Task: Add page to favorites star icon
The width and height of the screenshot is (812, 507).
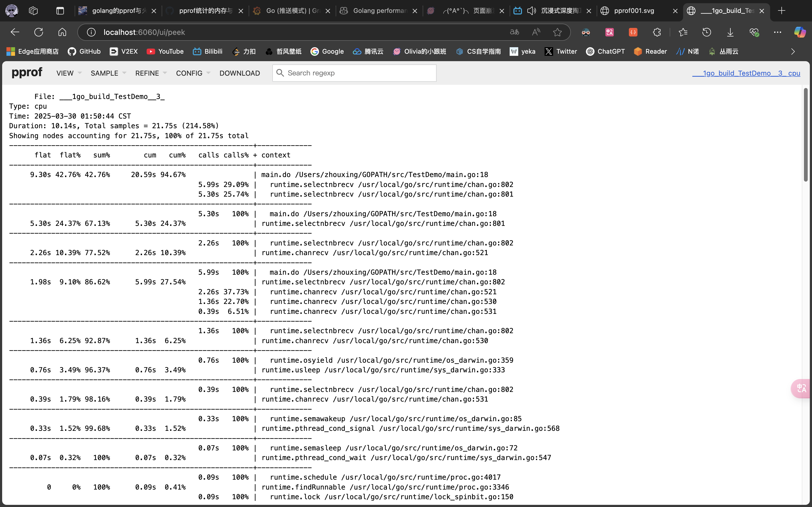Action: click(x=557, y=32)
